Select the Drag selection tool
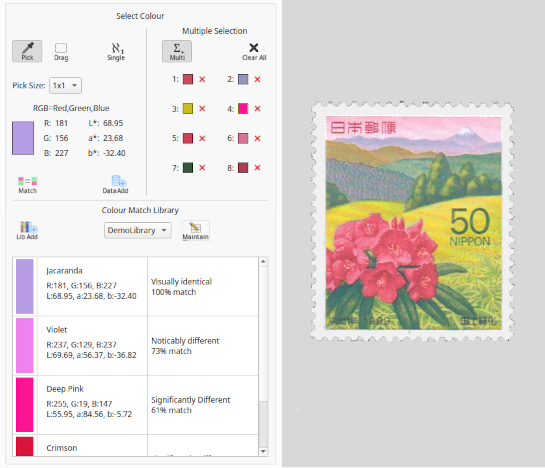This screenshot has width=545, height=468. click(x=61, y=52)
